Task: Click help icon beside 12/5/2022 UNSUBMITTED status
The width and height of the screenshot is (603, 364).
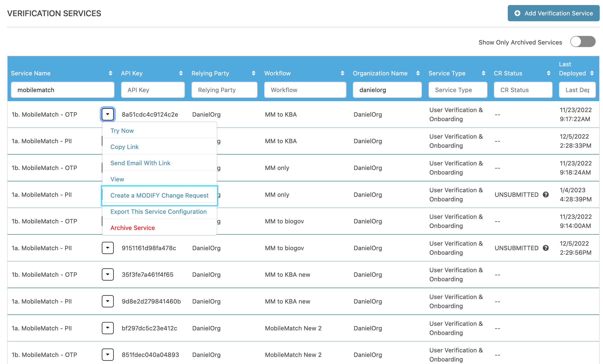Action: [x=546, y=248]
